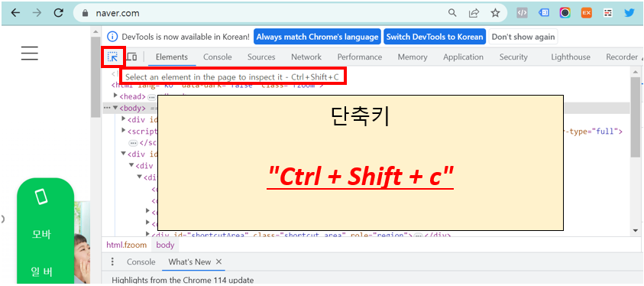
Task: Click the page scrollbar's up arrow
Action: pyautogui.click(x=95, y=31)
